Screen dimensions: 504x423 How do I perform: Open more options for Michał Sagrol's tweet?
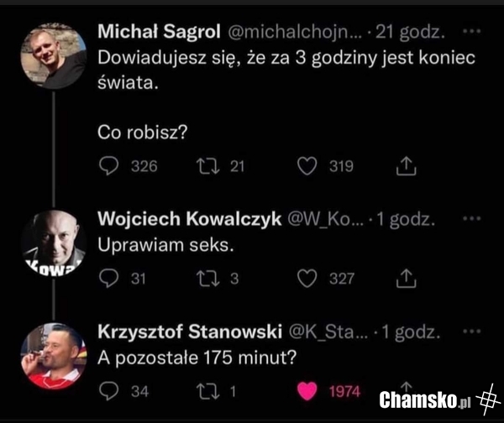click(471, 31)
